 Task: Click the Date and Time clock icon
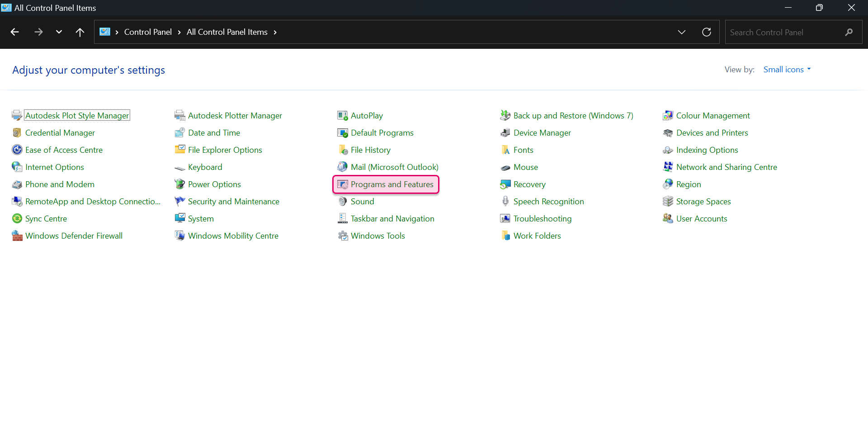[180, 133]
